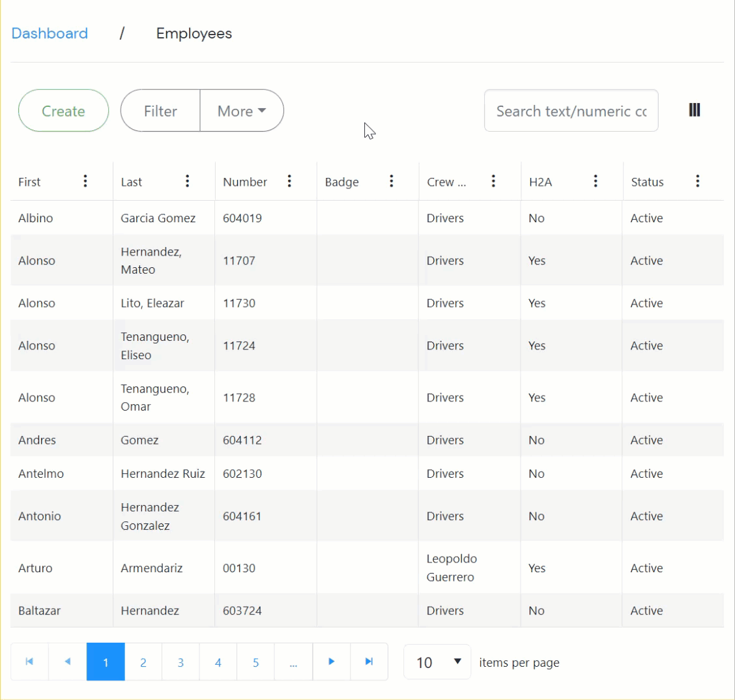Click the Number column kebab menu
Screen dimensions: 735x700
289,181
